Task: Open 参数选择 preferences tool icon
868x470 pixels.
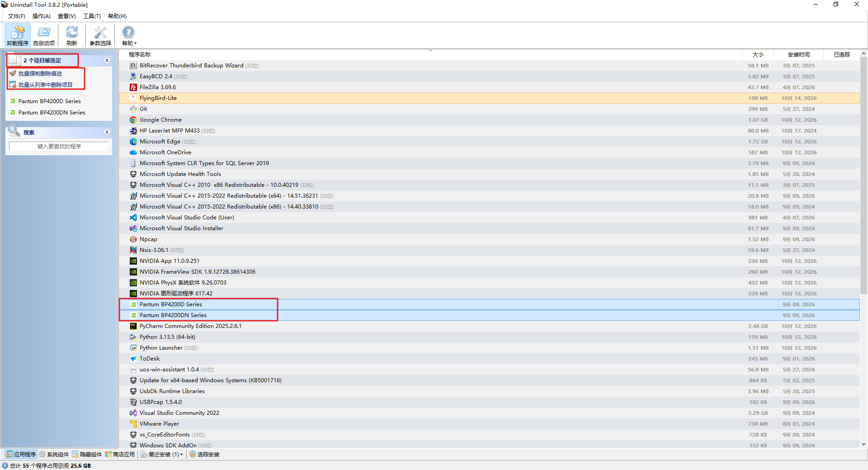Action: pos(100,35)
